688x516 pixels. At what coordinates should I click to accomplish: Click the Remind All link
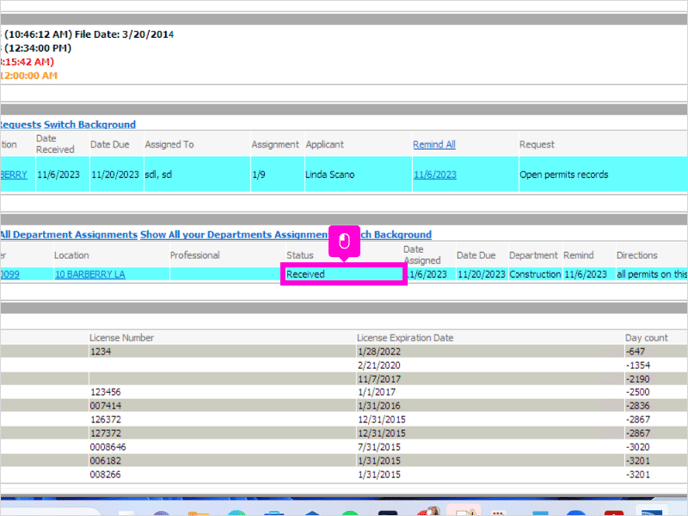(434, 144)
